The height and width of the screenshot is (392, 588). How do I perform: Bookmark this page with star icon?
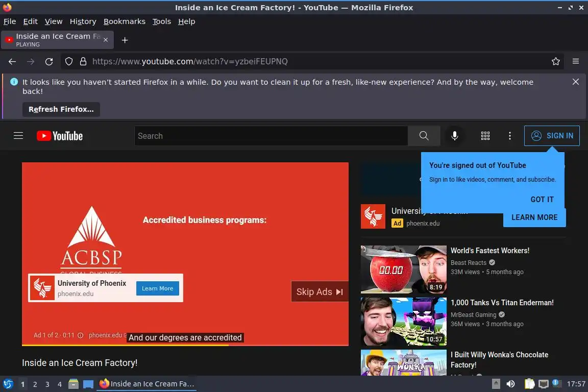(556, 62)
